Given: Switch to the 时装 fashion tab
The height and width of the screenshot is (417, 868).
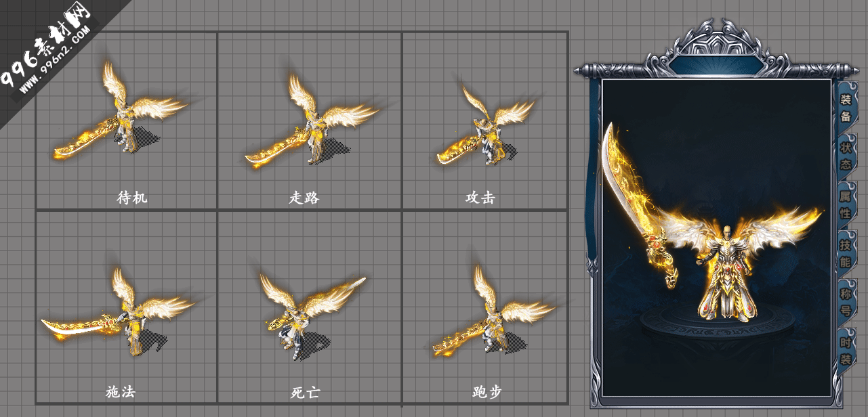Looking at the screenshot, I should (x=846, y=351).
